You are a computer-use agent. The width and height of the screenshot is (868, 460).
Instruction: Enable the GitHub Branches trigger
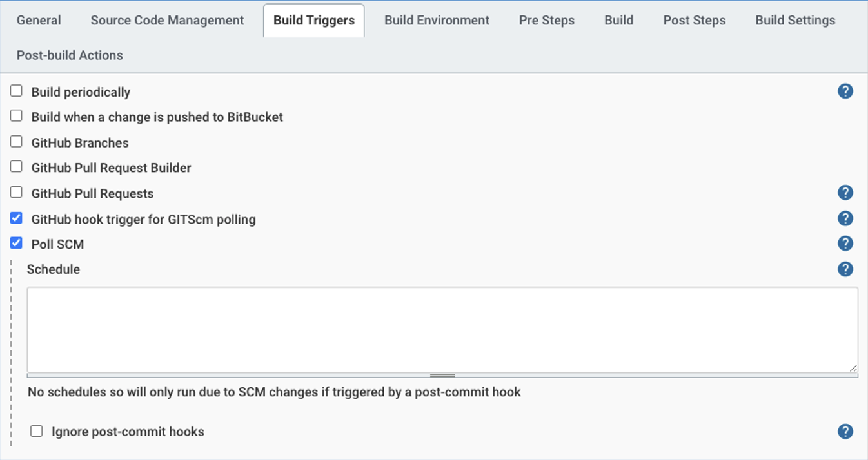pos(16,142)
